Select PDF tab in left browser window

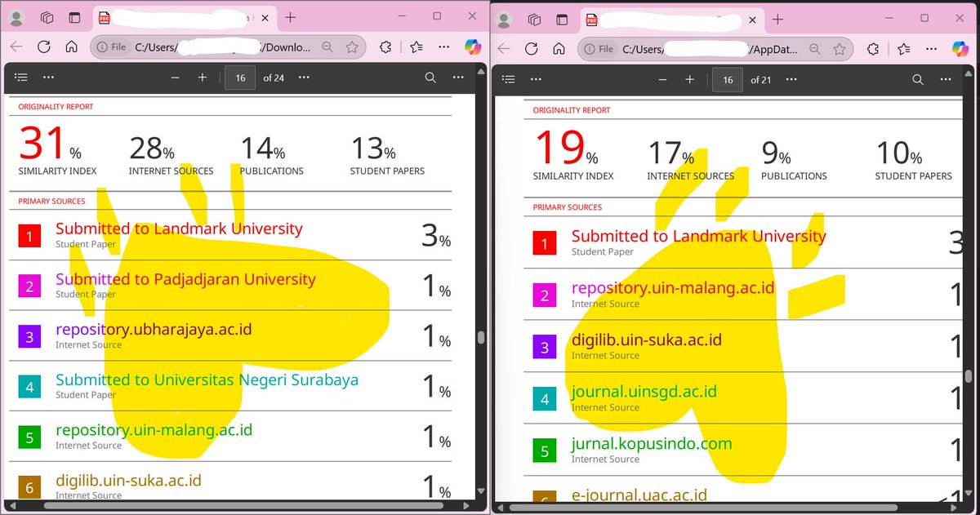point(184,18)
